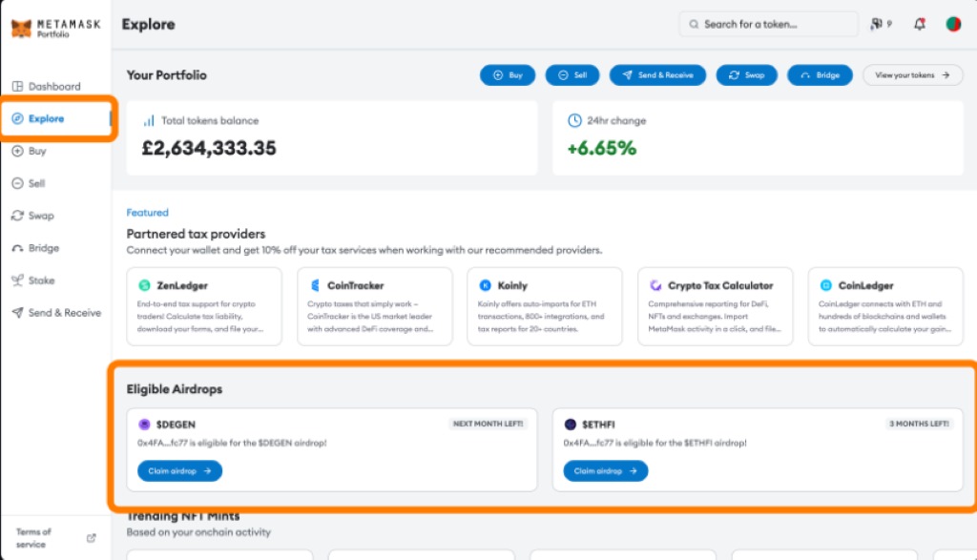Click the blue Swap button in Your Portfolio
977x560 pixels.
[746, 75]
